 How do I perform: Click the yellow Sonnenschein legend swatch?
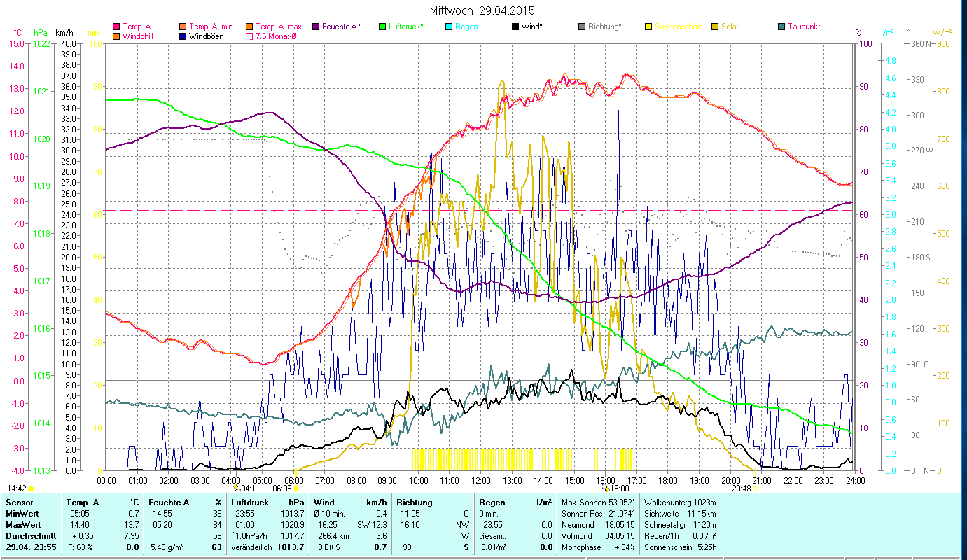[x=648, y=27]
